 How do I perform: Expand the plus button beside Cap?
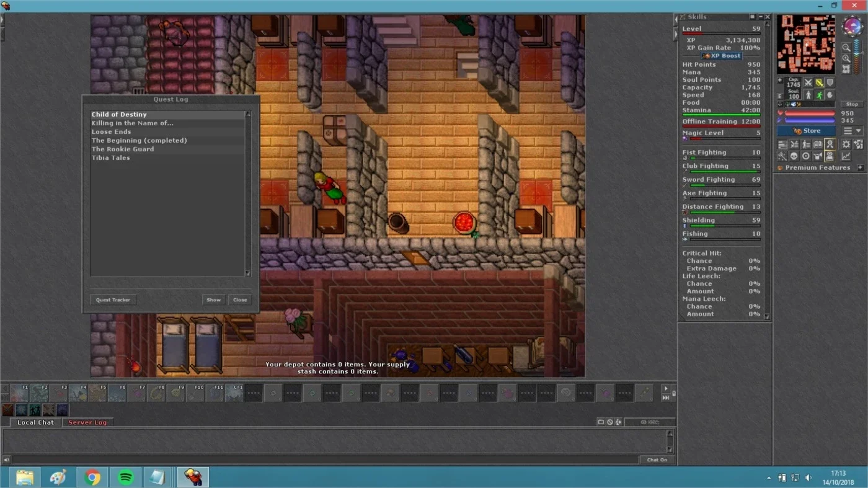click(x=780, y=80)
